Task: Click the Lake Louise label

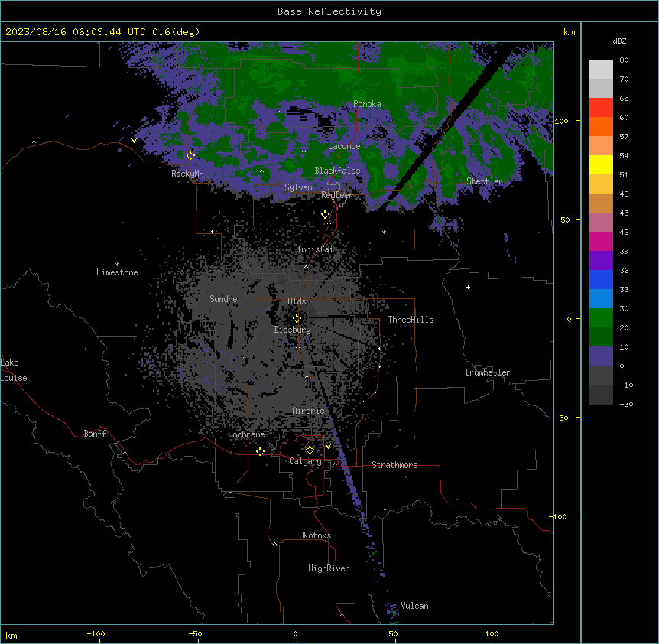Action: (14, 370)
